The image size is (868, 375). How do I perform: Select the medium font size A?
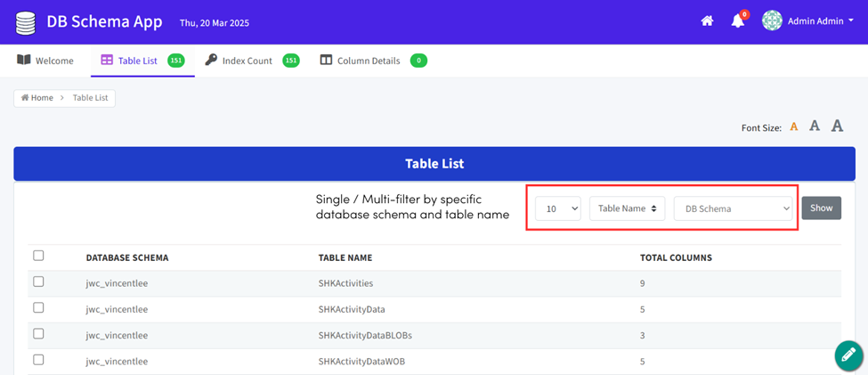pos(815,126)
